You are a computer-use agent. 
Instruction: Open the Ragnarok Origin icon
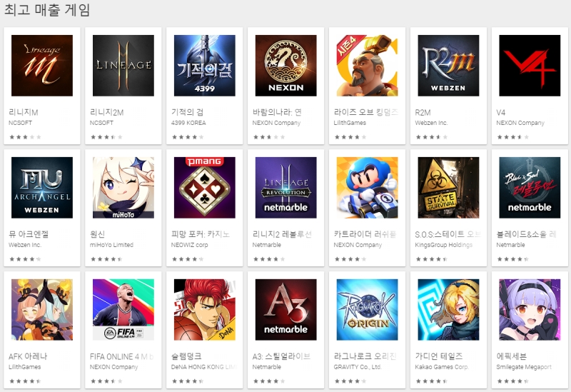[367, 310]
